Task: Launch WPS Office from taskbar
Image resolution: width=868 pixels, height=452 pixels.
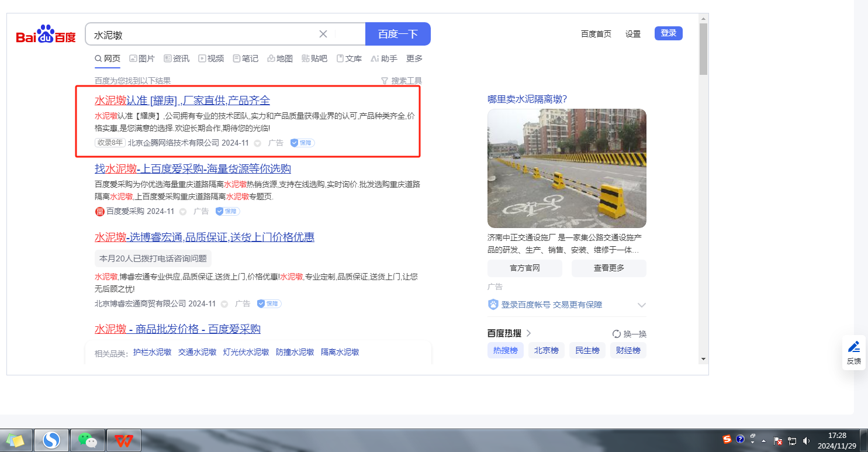Action: [123, 440]
